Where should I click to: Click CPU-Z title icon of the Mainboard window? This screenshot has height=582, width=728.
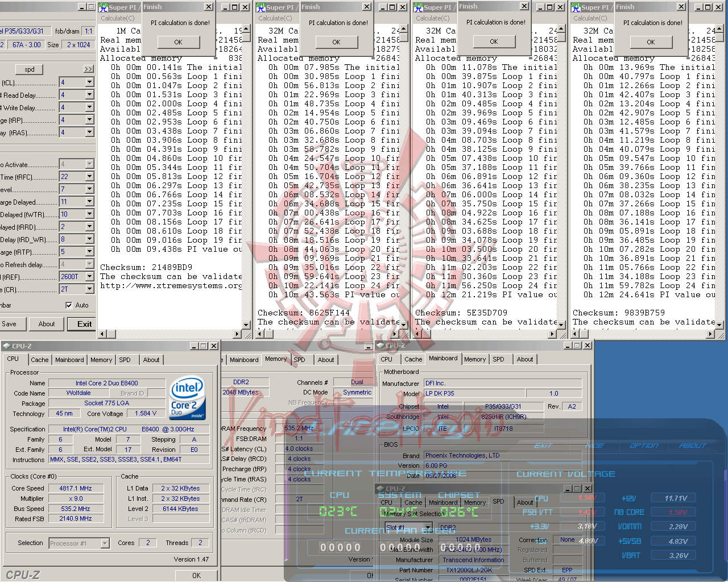(381, 346)
